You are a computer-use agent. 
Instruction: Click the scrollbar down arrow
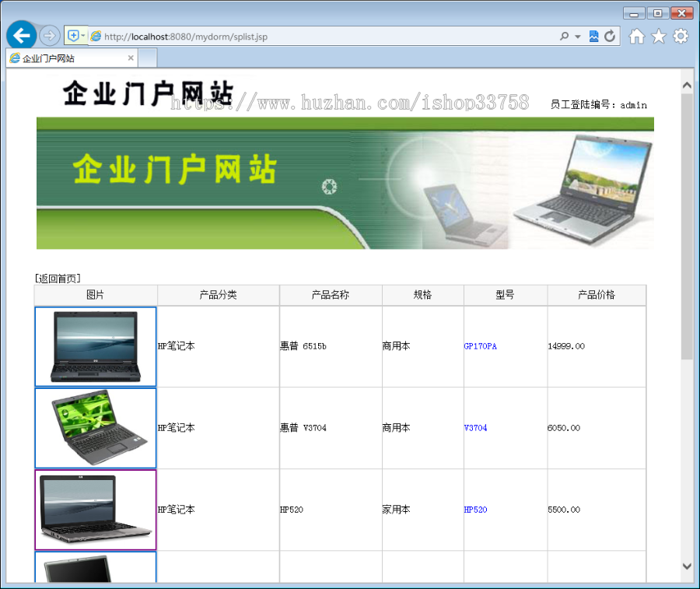[x=688, y=566]
